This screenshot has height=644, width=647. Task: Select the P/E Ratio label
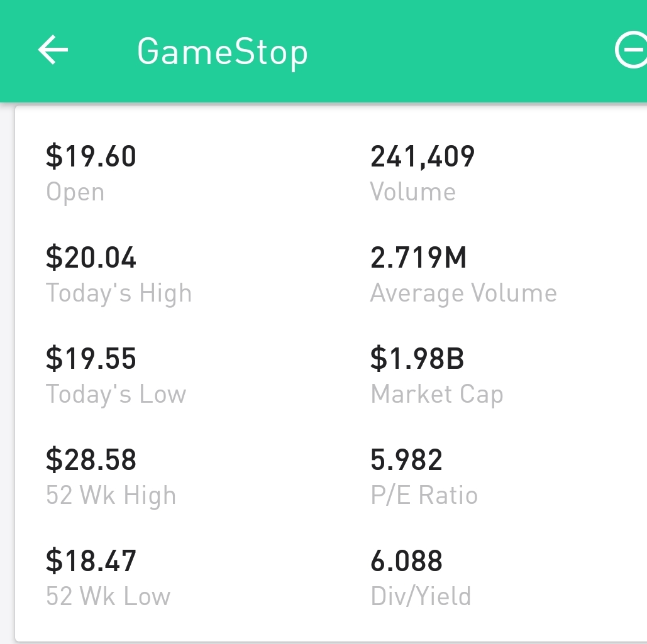coord(424,494)
